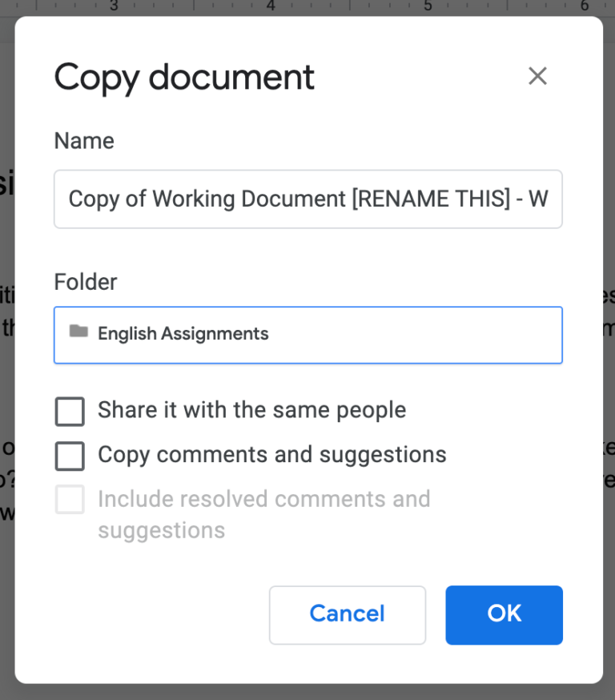The width and height of the screenshot is (615, 700).
Task: Confirm copying by pressing OK
Action: (x=504, y=614)
